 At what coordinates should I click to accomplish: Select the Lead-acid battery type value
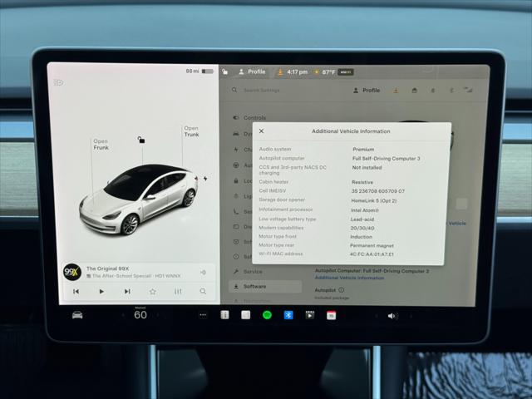point(362,219)
